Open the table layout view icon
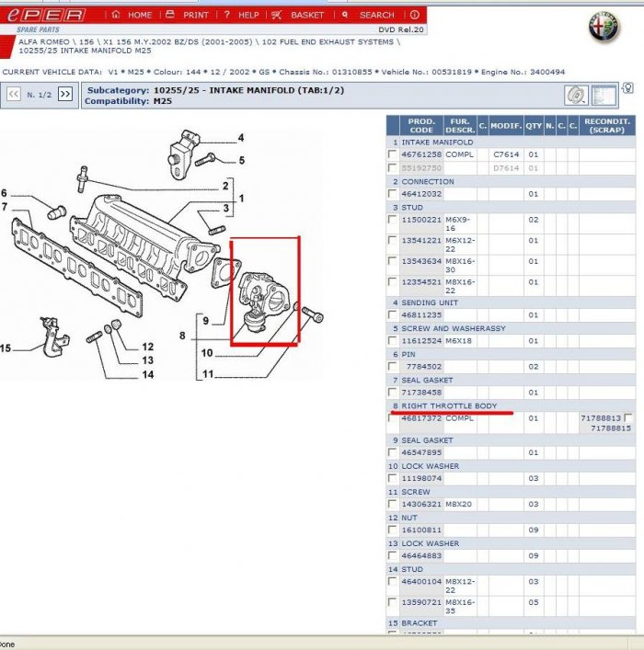This screenshot has height=650, width=644. pyautogui.click(x=604, y=95)
